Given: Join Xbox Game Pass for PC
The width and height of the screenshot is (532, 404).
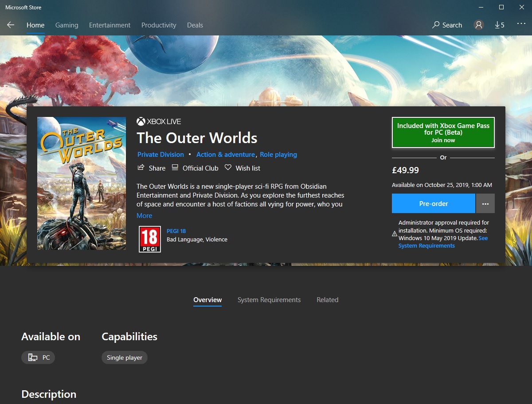Looking at the screenshot, I should point(443,132).
